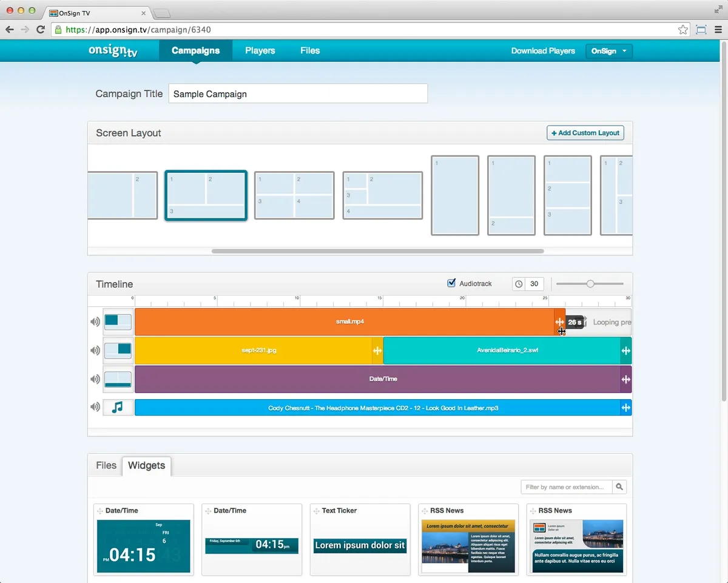
Task: Bookmark page with the star icon
Action: click(683, 29)
